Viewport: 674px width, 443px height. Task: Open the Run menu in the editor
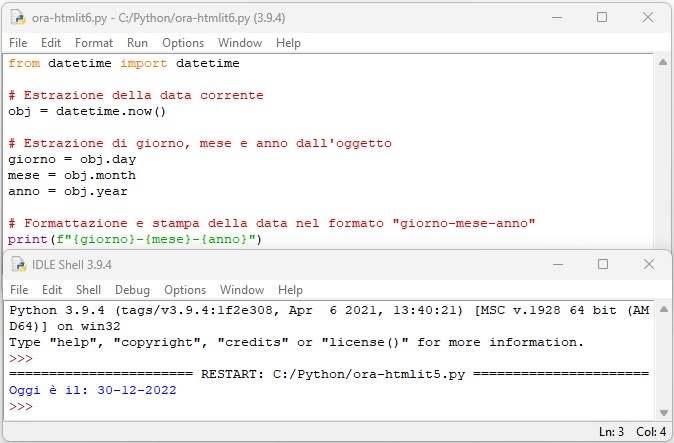pyautogui.click(x=137, y=43)
